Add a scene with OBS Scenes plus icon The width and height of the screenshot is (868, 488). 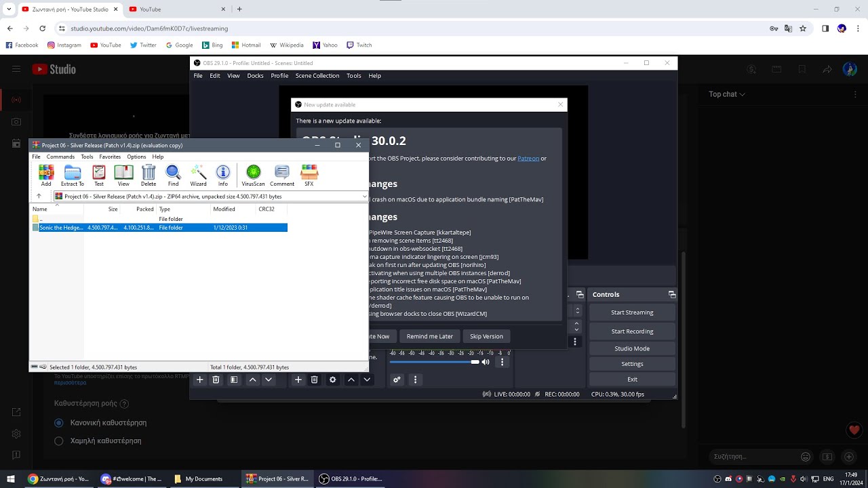[200, 380]
